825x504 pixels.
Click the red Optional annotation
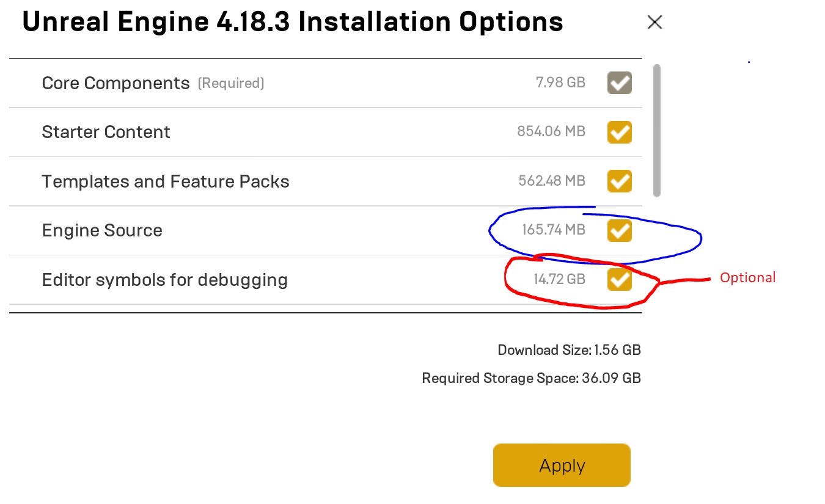tap(747, 277)
